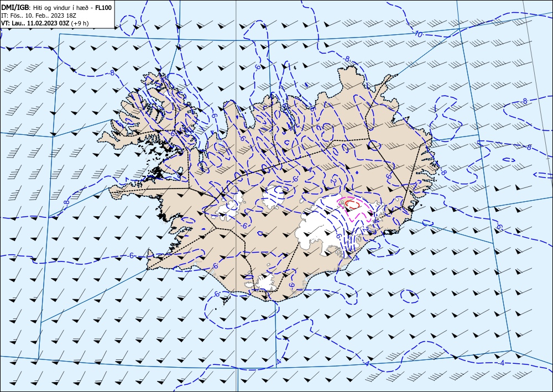This screenshot has height=392, width=553.
Task: Click the title text 'Hiti og vindur í hæð - FL100'
Action: (x=72, y=7)
